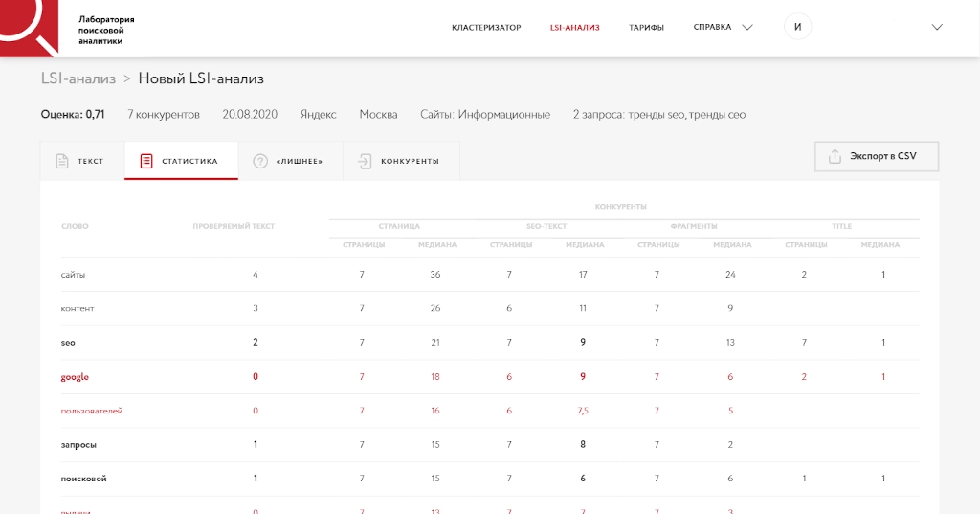Switch to the Конкуренты tab
This screenshot has height=514, width=980.
[401, 161]
